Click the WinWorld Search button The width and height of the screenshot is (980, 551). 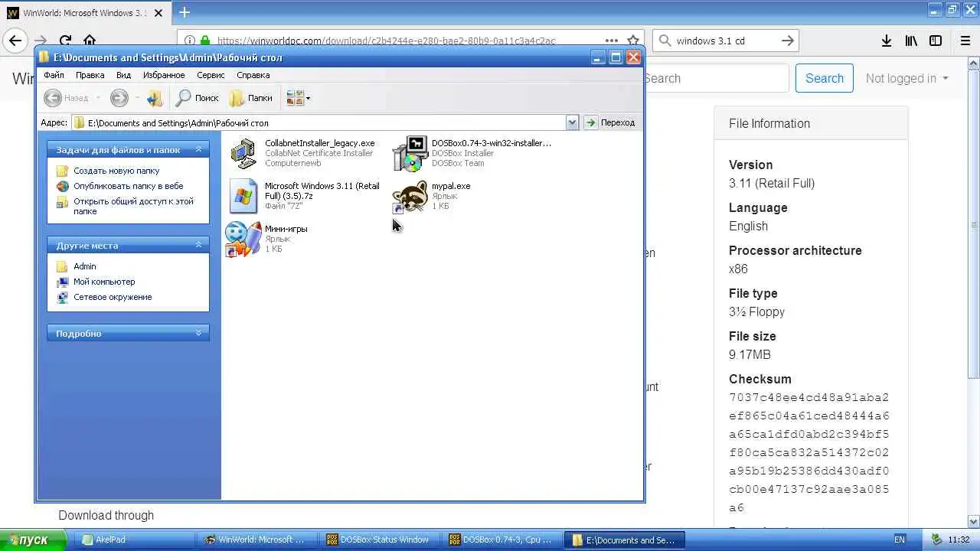tap(825, 78)
